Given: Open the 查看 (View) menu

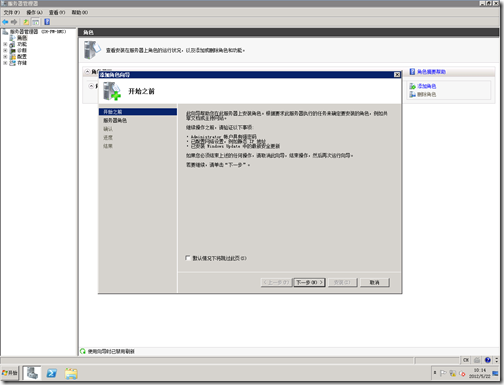Looking at the screenshot, I should [57, 12].
